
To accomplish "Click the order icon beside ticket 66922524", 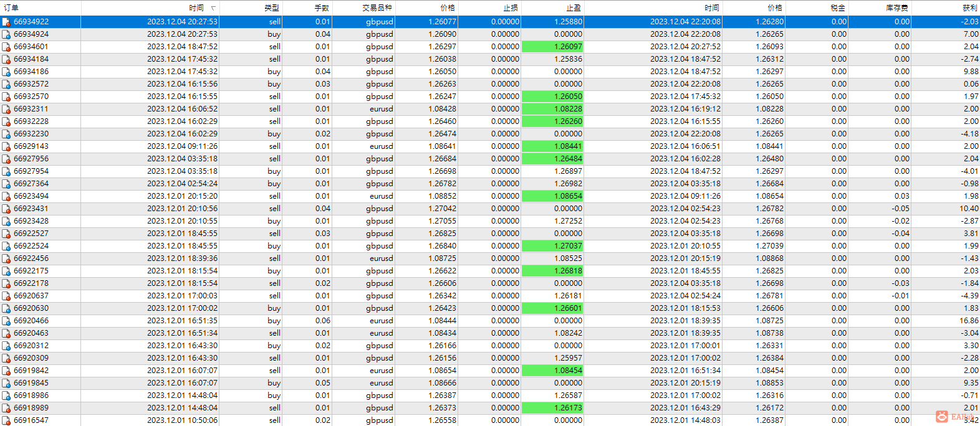I will click(6, 246).
